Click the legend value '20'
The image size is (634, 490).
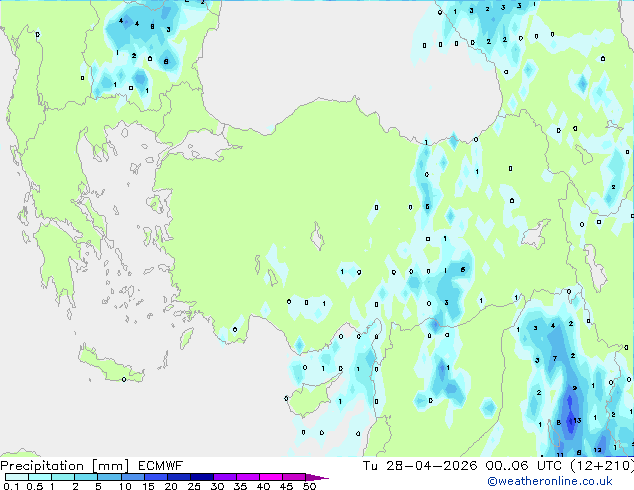pos(171,486)
